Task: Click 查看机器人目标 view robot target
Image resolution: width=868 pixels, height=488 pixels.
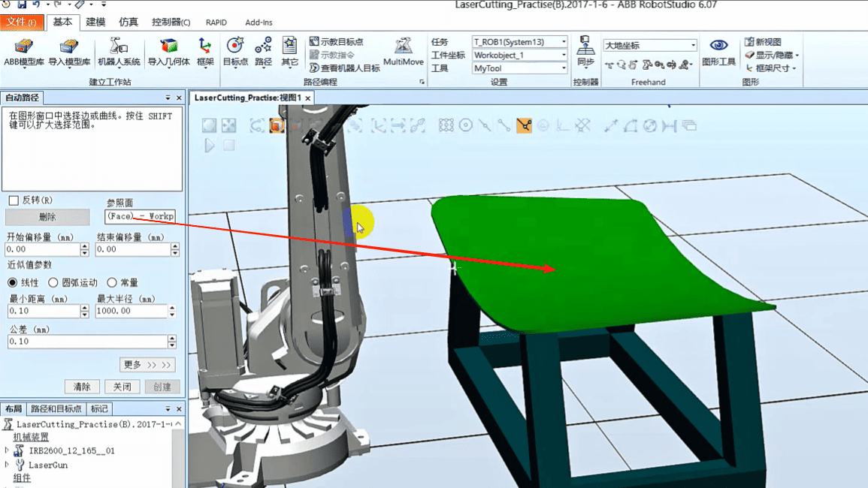Action: pyautogui.click(x=344, y=68)
